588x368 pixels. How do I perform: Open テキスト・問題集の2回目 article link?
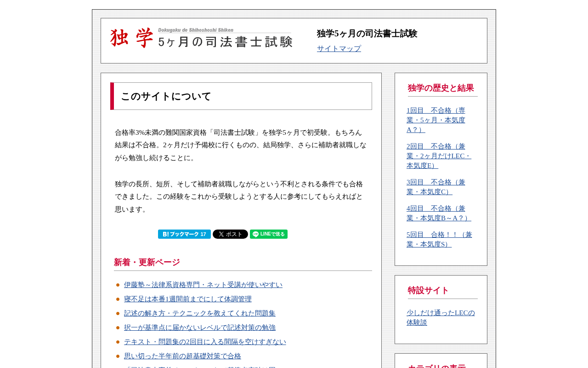coord(205,342)
